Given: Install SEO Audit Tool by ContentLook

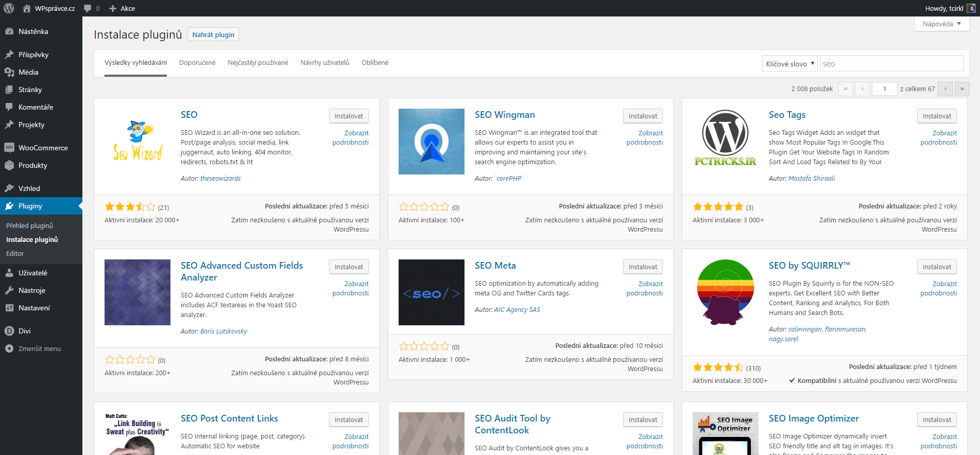Looking at the screenshot, I should click(x=643, y=419).
